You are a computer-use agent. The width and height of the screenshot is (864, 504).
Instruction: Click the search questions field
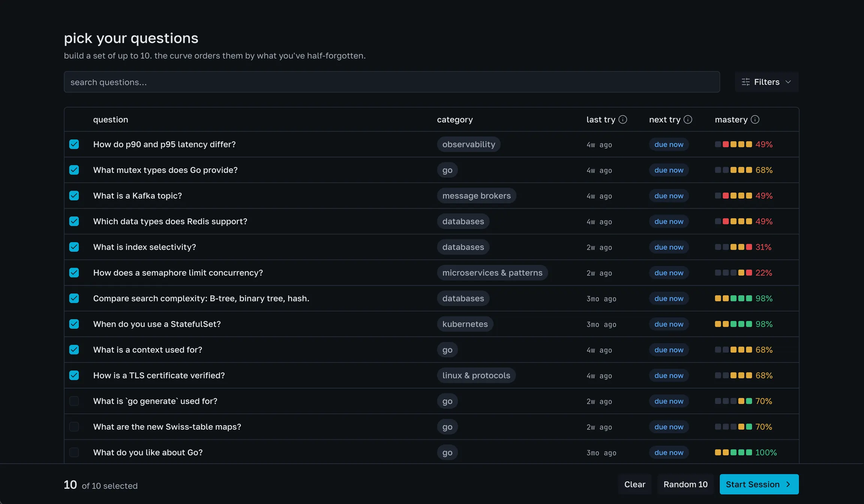(391, 82)
